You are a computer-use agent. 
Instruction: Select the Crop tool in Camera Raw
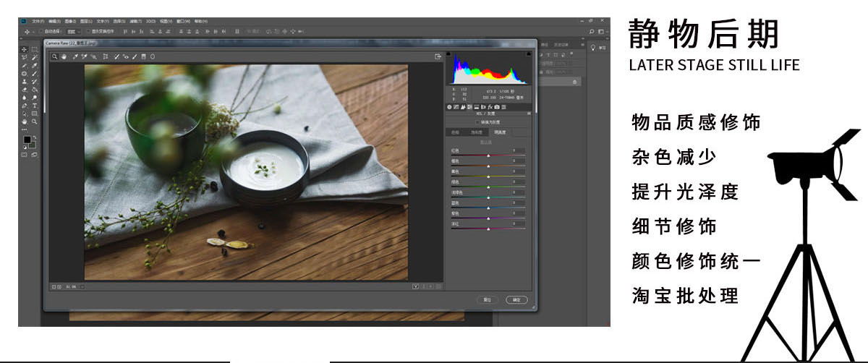[x=106, y=56]
